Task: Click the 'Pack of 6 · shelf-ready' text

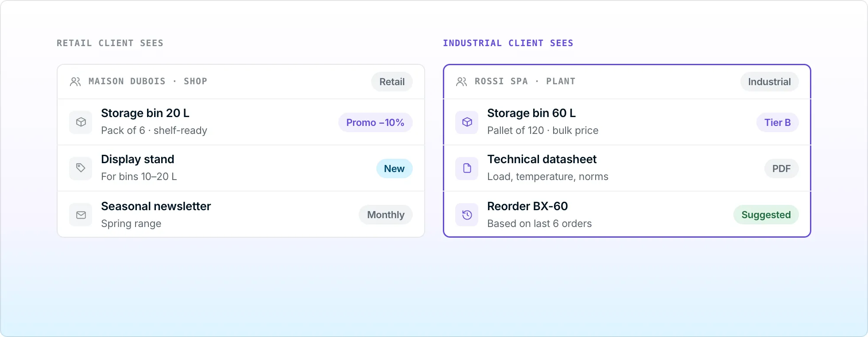Action: coord(154,130)
